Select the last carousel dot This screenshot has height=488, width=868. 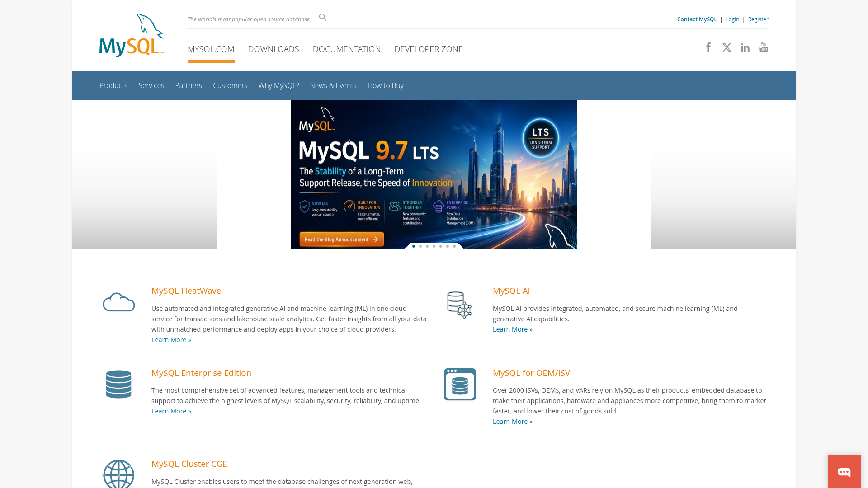[x=454, y=246]
